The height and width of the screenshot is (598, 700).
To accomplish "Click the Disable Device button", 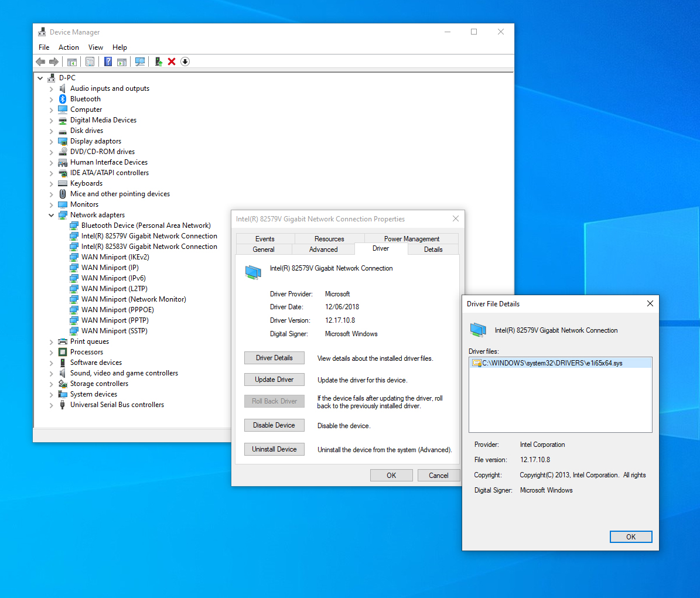I will (x=274, y=425).
